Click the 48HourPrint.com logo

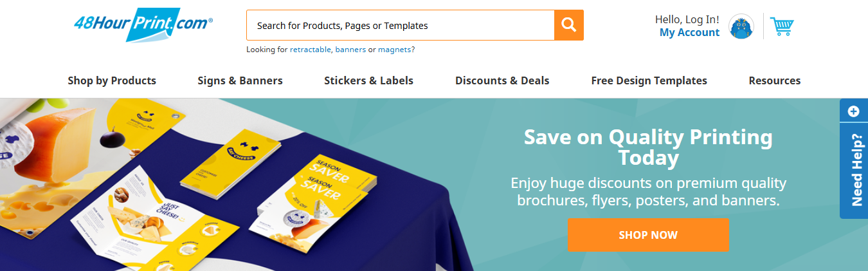pyautogui.click(x=143, y=24)
